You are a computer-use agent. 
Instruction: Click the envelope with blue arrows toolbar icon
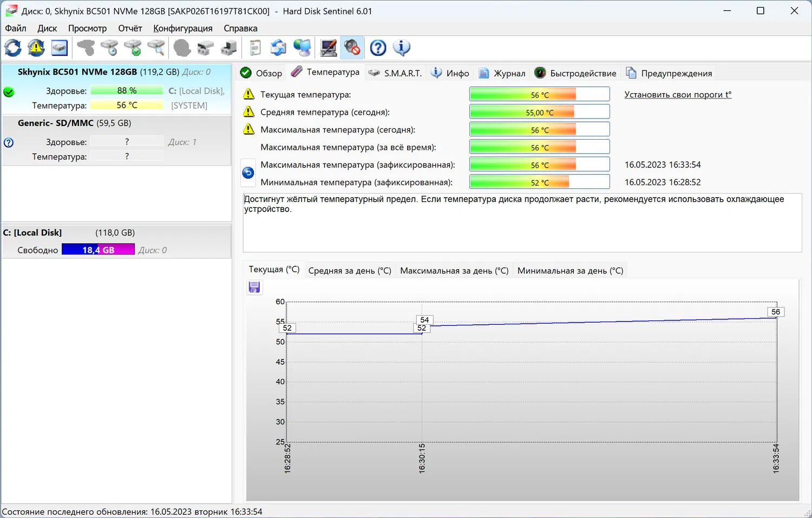[x=278, y=48]
